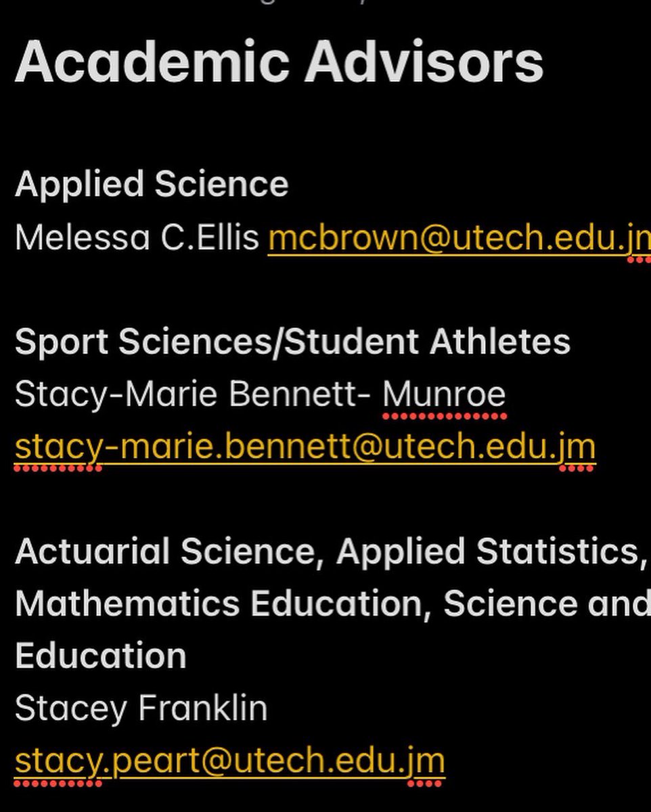The height and width of the screenshot is (812, 651).
Task: Click the word Athletes in the second heading
Action: point(499,342)
